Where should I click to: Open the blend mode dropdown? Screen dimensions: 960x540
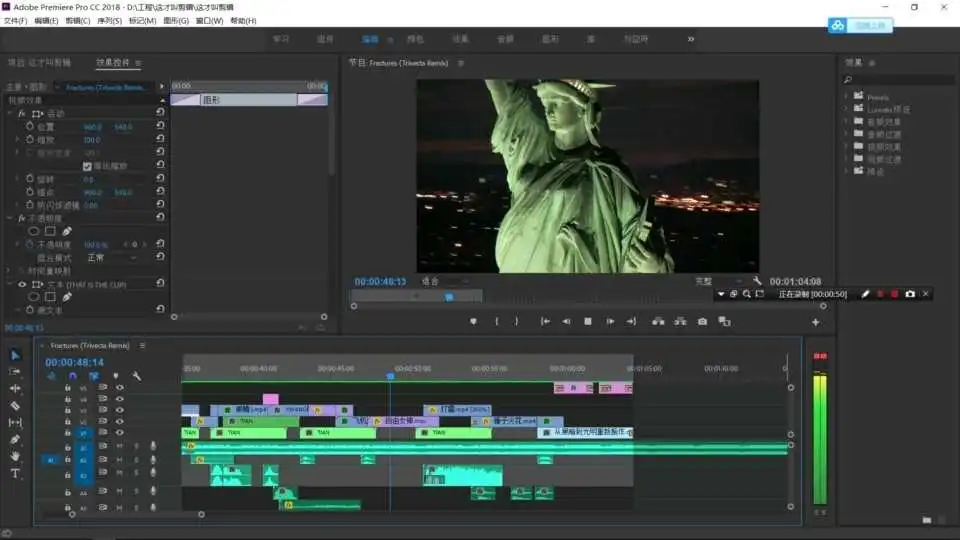pos(110,257)
